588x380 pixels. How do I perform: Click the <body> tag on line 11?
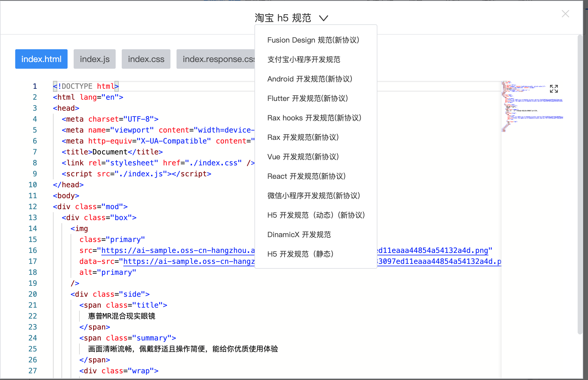pyautogui.click(x=66, y=196)
